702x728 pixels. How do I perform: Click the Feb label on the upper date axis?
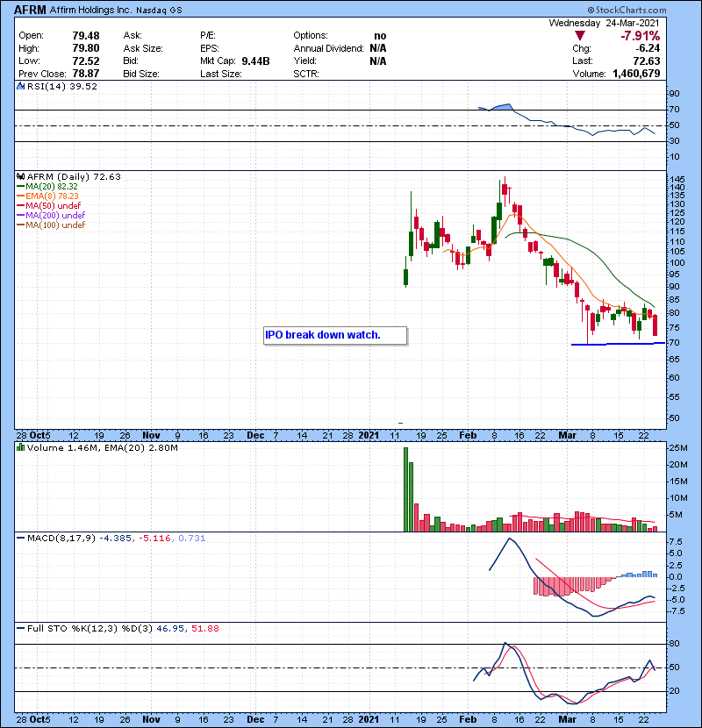[x=468, y=436]
